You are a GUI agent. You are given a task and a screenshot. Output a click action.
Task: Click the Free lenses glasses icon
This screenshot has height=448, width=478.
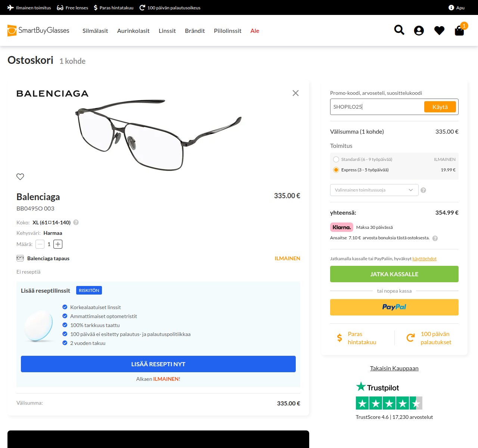click(60, 7)
